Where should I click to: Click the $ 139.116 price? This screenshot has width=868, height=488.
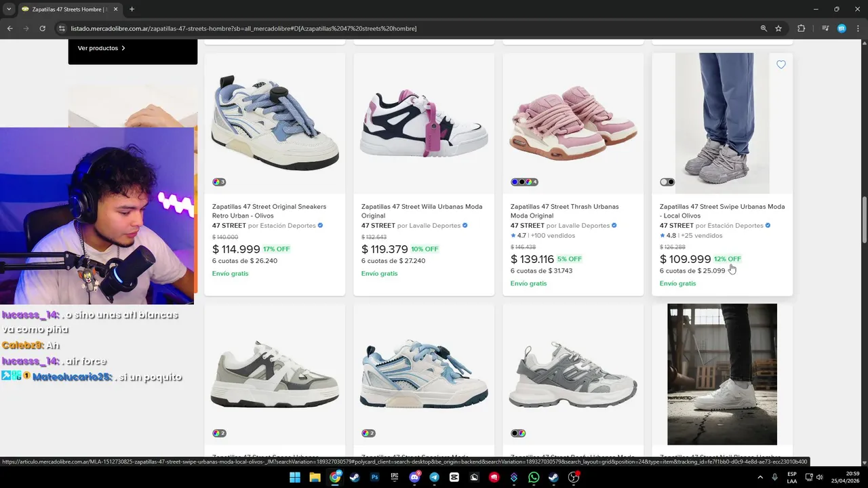pos(532,259)
